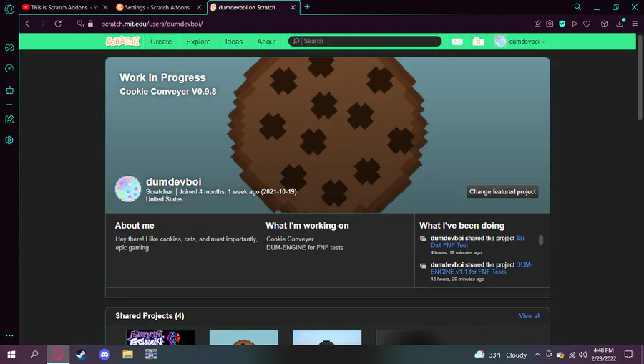Click the 'DUM-ENGINE for FNF tests' text
This screenshot has width=644, height=364.
tap(305, 248)
